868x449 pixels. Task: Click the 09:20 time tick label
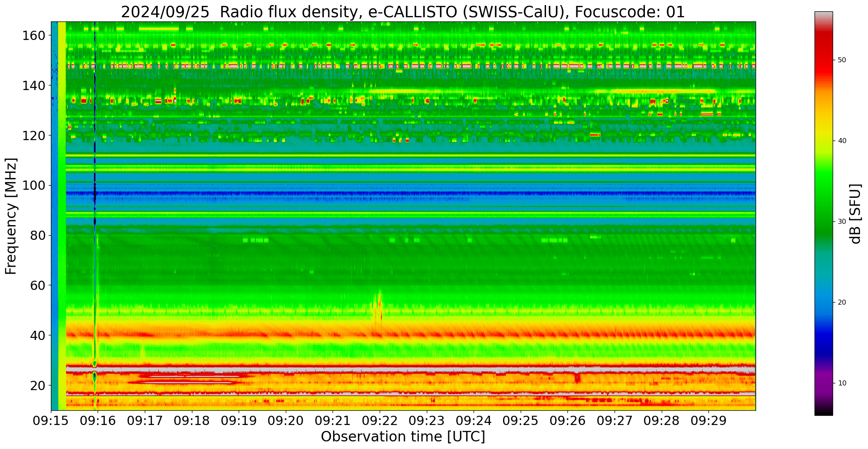[x=286, y=421]
